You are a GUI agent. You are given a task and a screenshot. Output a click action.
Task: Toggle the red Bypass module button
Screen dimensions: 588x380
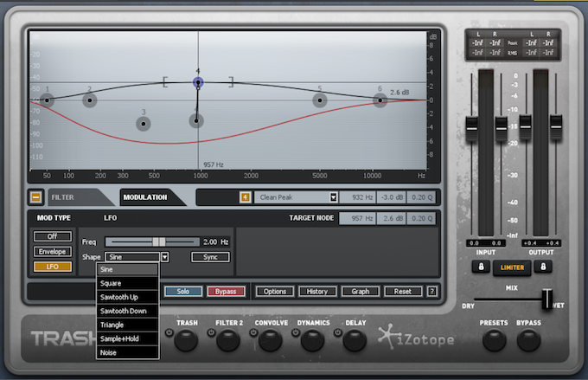(226, 292)
